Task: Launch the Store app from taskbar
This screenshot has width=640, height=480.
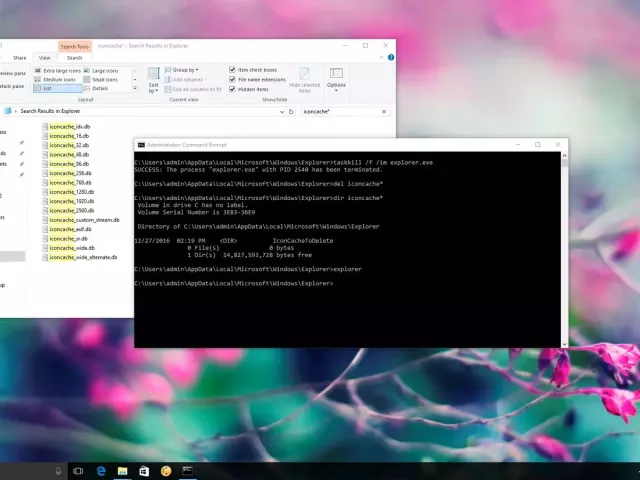Action: click(x=144, y=471)
